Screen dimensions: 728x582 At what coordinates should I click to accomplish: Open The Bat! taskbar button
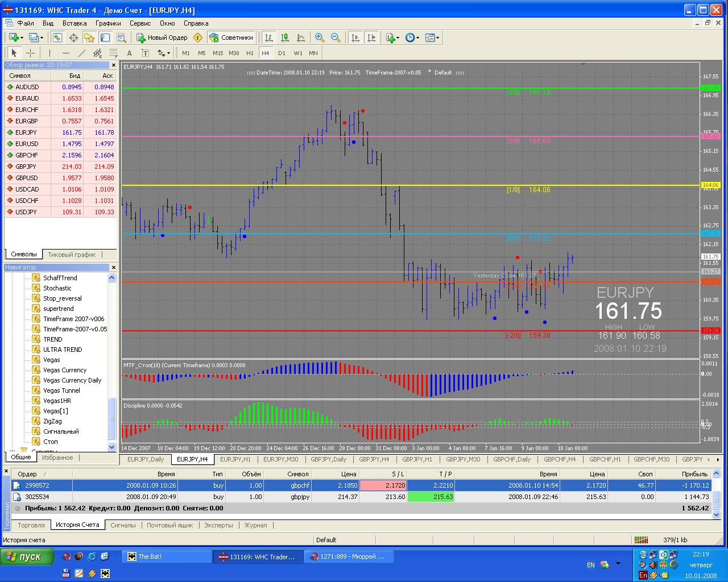(167, 556)
